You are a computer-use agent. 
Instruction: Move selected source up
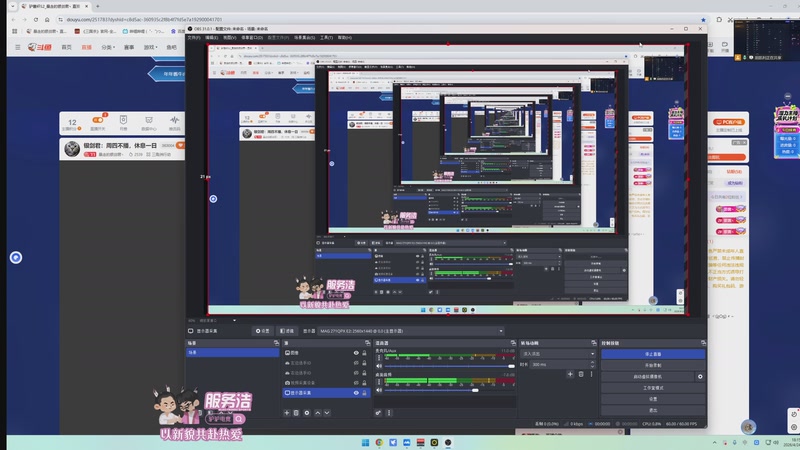(318, 413)
